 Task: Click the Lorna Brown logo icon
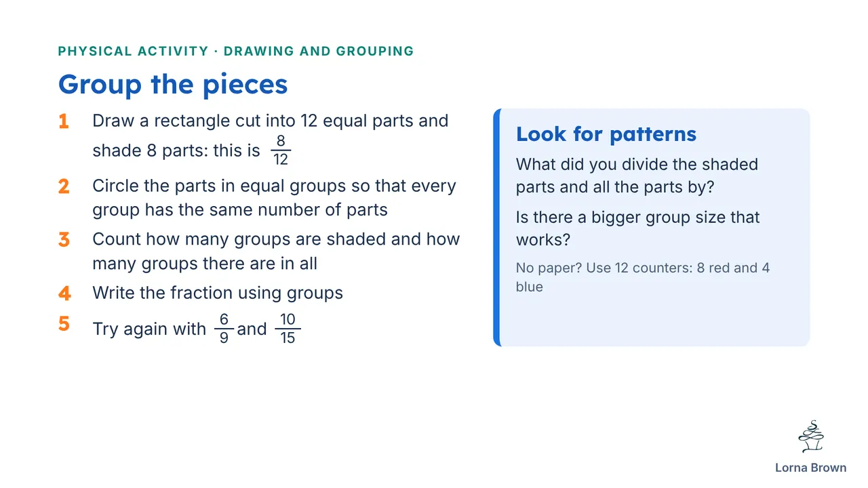[x=810, y=437]
